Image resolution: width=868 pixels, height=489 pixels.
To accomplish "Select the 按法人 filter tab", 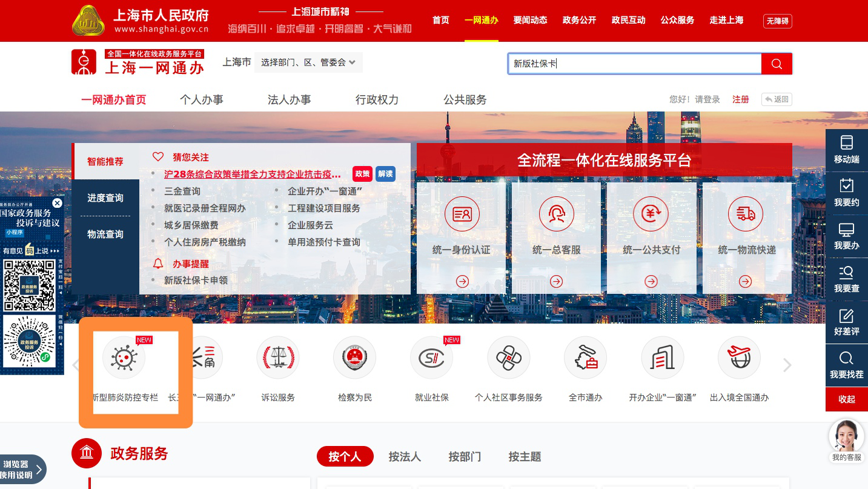I will pos(405,457).
